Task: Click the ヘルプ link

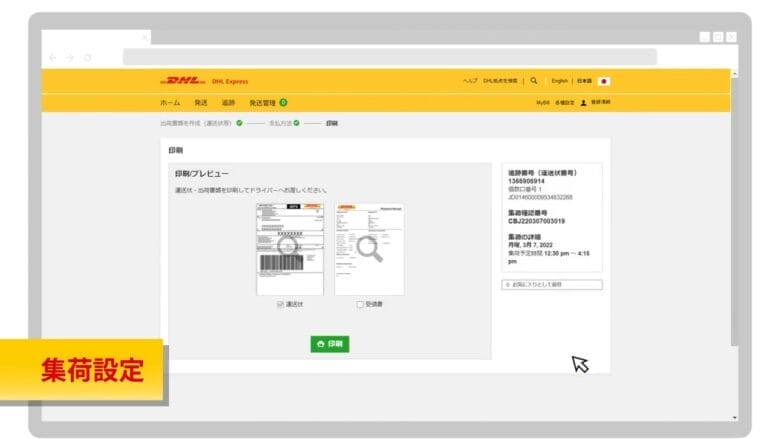Action: 470,81
